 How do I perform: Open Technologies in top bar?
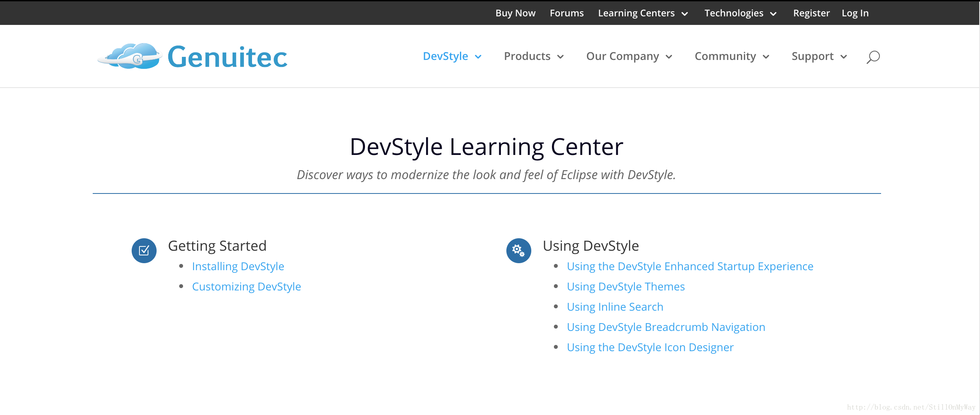coord(734,13)
